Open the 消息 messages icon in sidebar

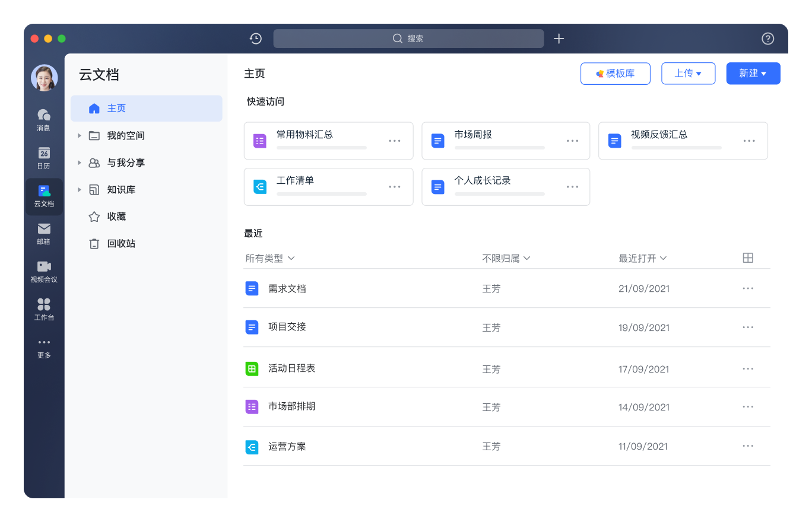click(44, 119)
